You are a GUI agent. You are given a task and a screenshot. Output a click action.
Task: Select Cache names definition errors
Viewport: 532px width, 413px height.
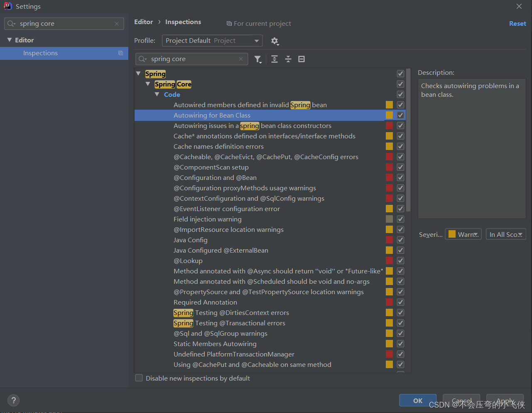coord(218,146)
